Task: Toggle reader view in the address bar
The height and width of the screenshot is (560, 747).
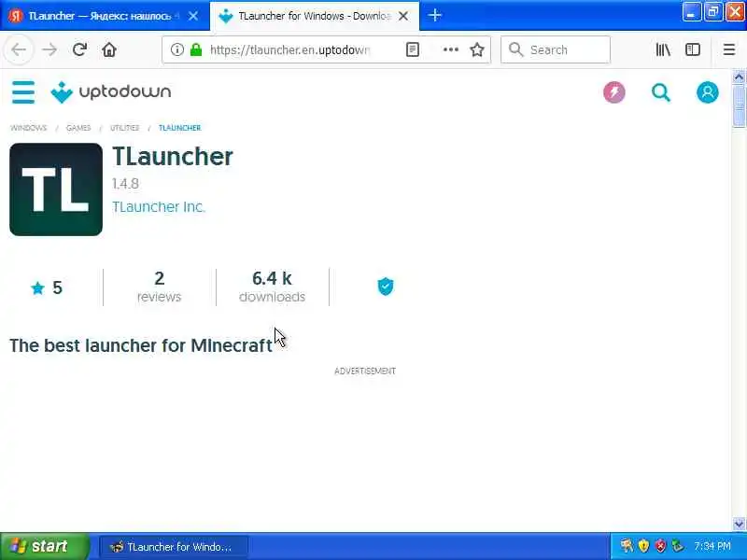Action: point(413,49)
